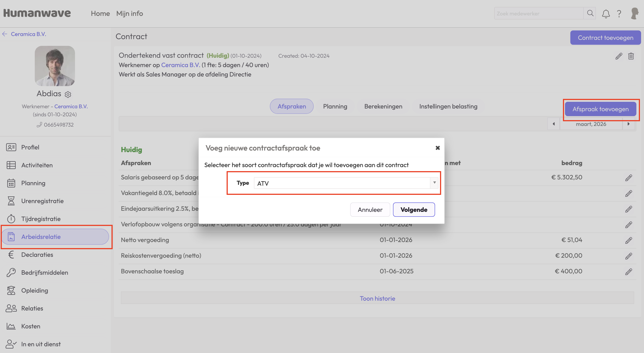The image size is (644, 353).
Task: Click the search magnifier icon
Action: click(x=590, y=13)
